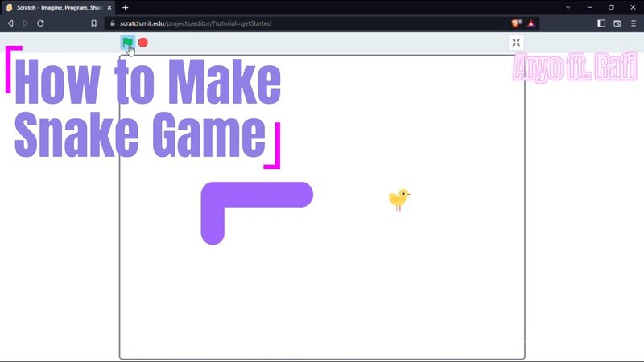Screen dimensions: 644x362
Task: Open Brave Shields lion icon
Action: tap(516, 23)
